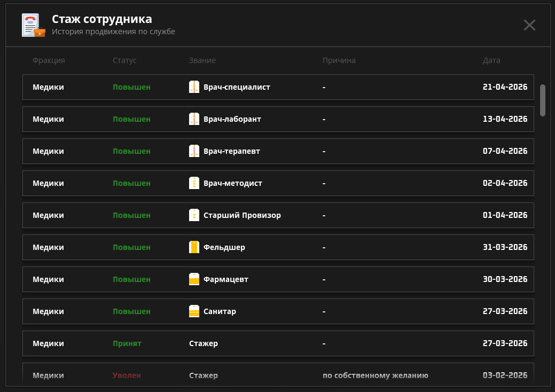Click the Звание column header
This screenshot has height=392, width=555.
202,60
